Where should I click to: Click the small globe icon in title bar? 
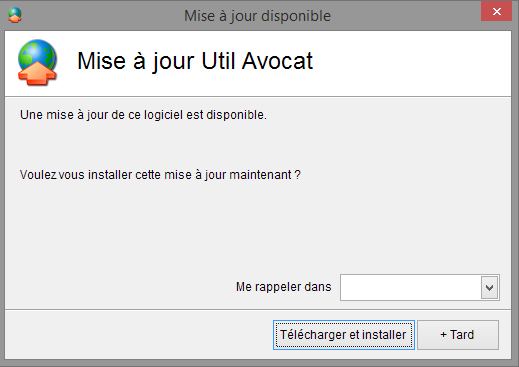[15, 15]
